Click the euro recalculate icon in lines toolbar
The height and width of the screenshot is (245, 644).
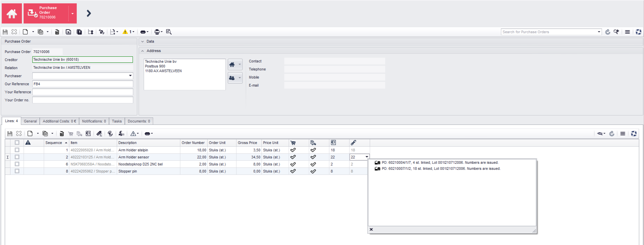110,134
